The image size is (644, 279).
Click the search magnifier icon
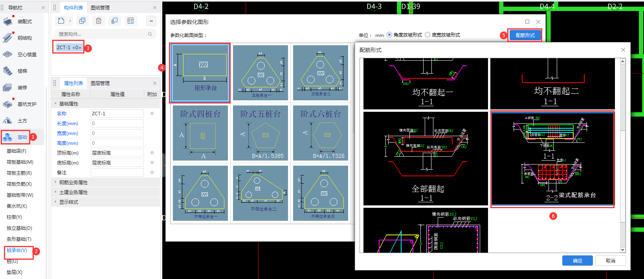(150, 34)
